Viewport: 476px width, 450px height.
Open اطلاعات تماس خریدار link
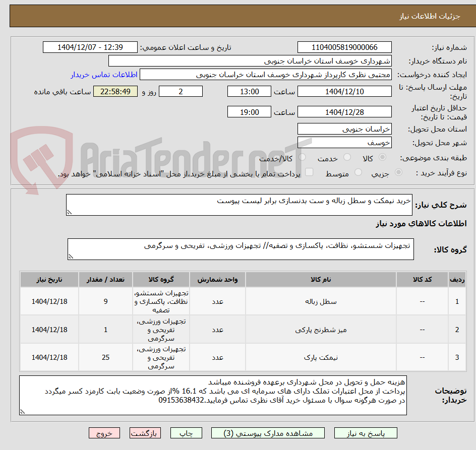coord(104,75)
